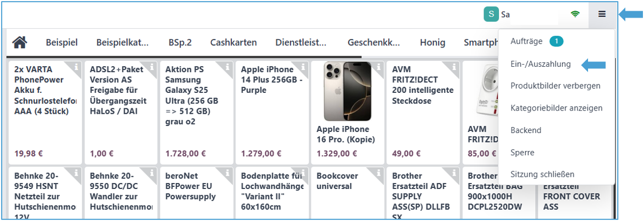
Task: Enable Kategoriebilder anzeigen option
Action: (556, 108)
